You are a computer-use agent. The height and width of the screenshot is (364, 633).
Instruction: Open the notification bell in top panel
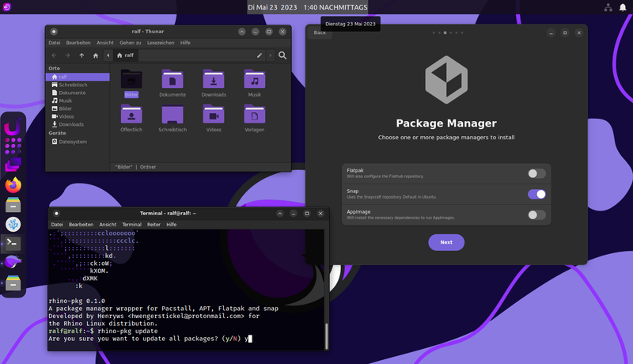[623, 7]
